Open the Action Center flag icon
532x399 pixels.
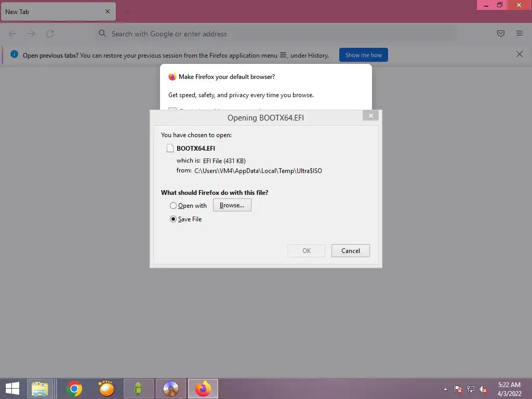(x=458, y=389)
